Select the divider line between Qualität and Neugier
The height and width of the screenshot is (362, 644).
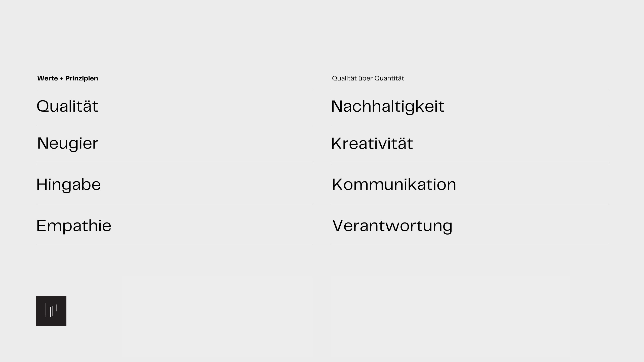tap(175, 126)
